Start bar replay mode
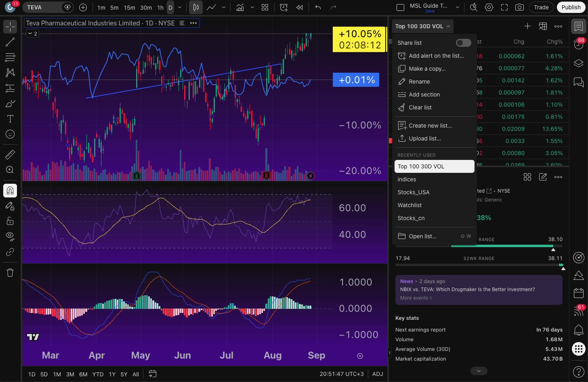Image resolution: width=588 pixels, height=382 pixels. (299, 7)
